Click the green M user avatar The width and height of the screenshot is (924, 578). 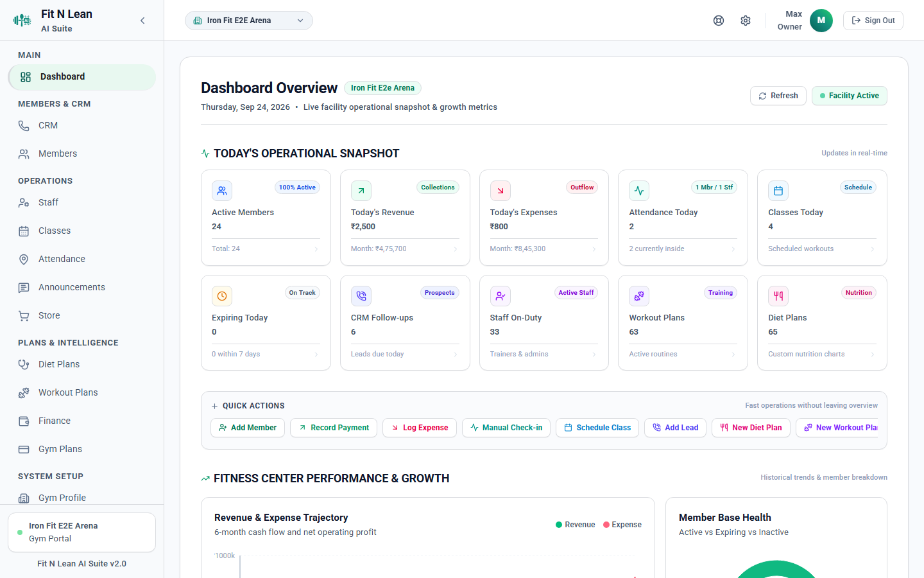(x=821, y=21)
